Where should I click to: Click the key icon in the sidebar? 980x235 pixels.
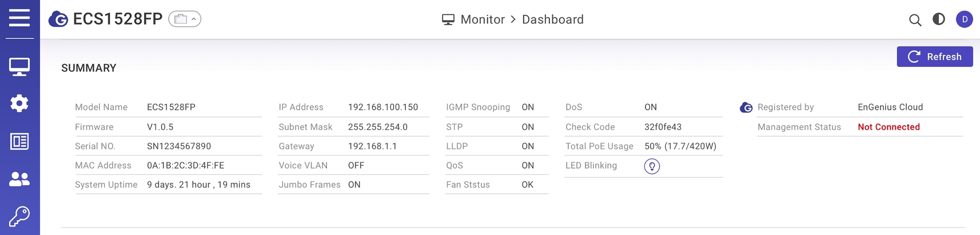click(x=19, y=217)
